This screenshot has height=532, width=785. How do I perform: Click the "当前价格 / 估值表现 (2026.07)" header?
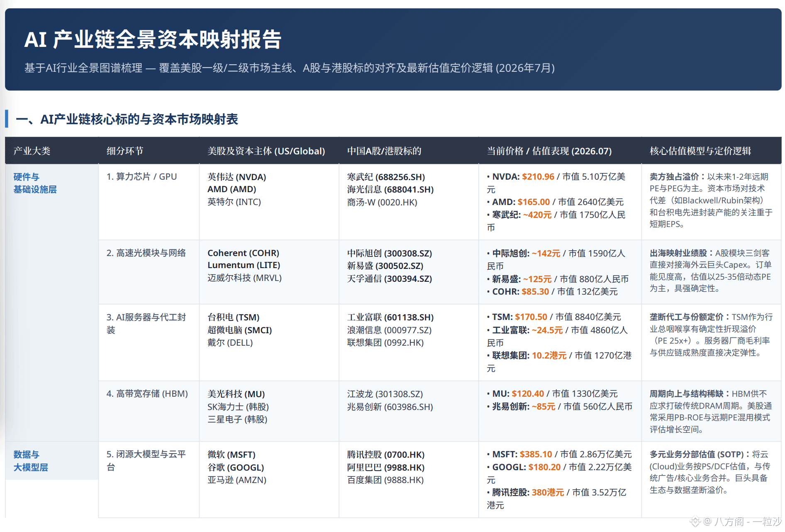click(x=549, y=151)
